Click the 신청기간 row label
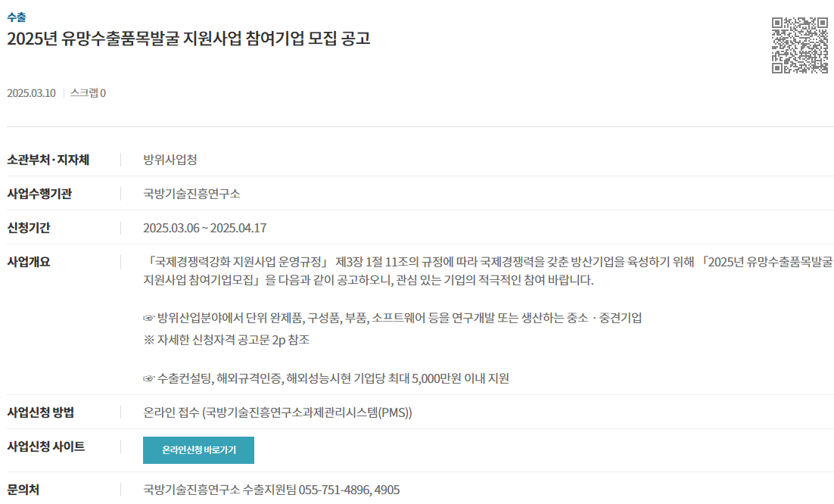 pyautogui.click(x=29, y=228)
